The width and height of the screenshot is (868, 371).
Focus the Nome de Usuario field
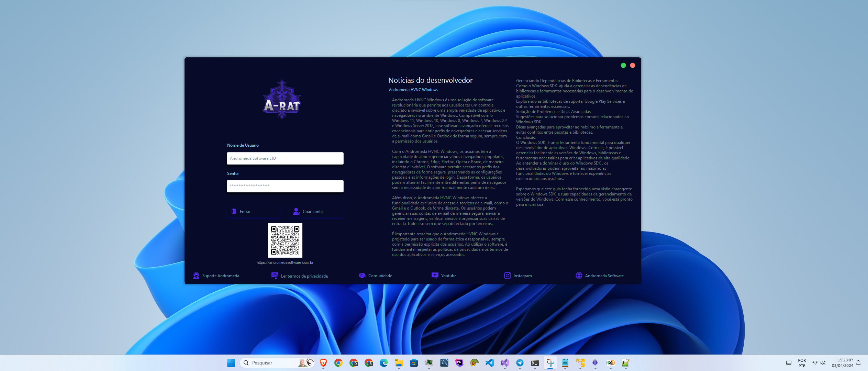click(x=285, y=158)
